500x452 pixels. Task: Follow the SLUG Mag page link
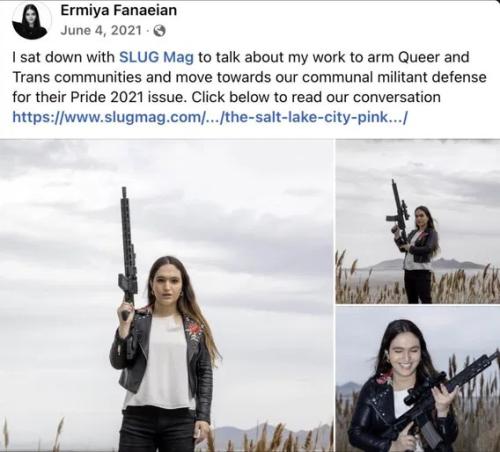pos(156,57)
